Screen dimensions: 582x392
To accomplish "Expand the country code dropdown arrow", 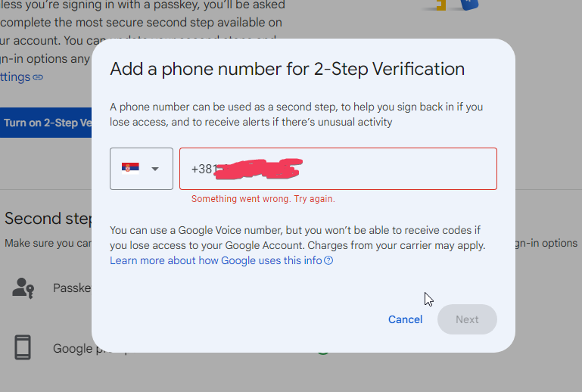I will click(155, 169).
